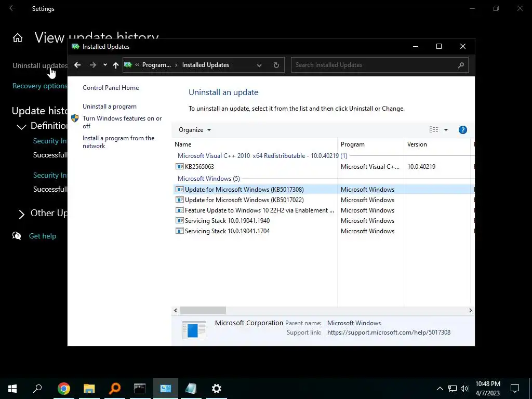
Task: Open the Action Center notifications
Action: point(515,389)
